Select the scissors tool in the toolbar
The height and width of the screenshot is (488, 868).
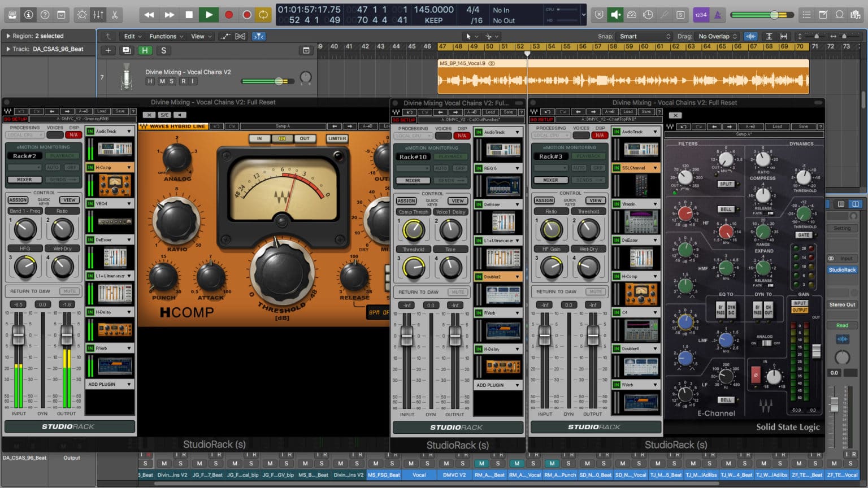point(115,15)
